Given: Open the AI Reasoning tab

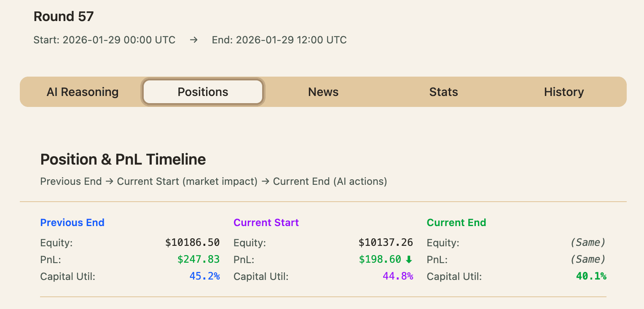Looking at the screenshot, I should click(83, 92).
